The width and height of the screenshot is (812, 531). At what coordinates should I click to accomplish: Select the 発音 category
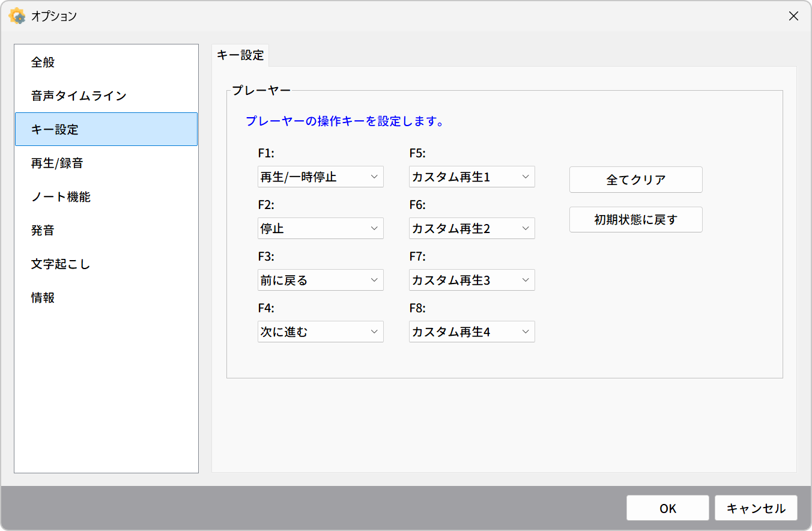(106, 230)
